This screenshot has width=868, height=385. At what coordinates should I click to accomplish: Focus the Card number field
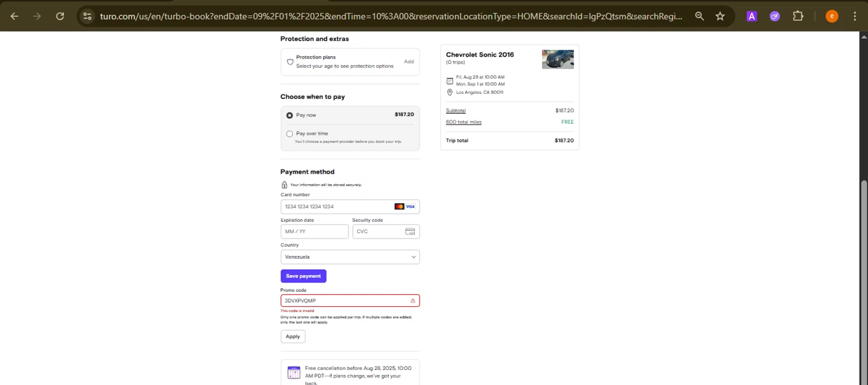point(350,207)
